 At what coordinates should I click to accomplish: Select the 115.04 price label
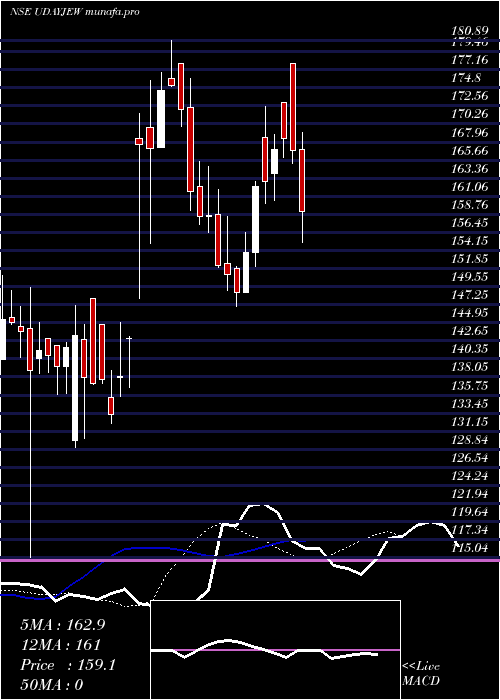point(470,549)
